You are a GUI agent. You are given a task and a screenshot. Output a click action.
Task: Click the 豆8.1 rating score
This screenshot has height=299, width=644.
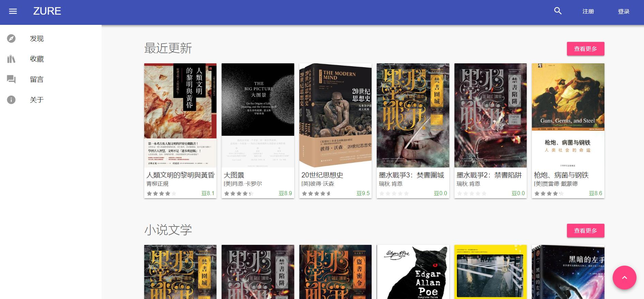point(208,193)
